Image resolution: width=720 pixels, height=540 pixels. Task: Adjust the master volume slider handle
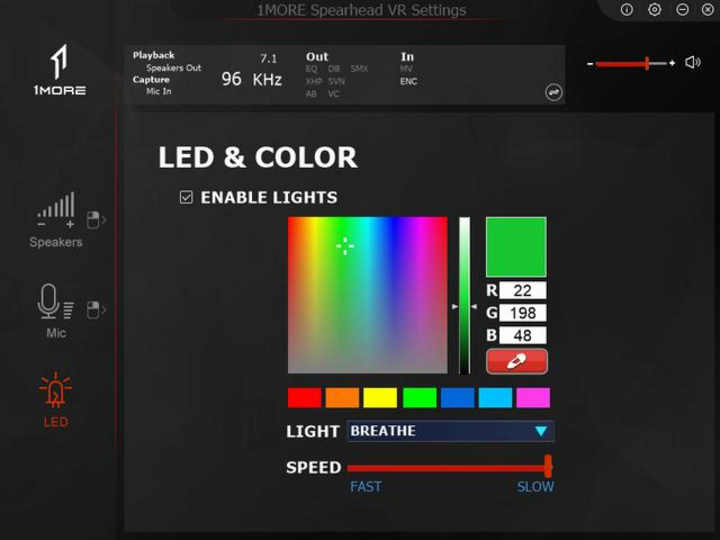tap(647, 63)
